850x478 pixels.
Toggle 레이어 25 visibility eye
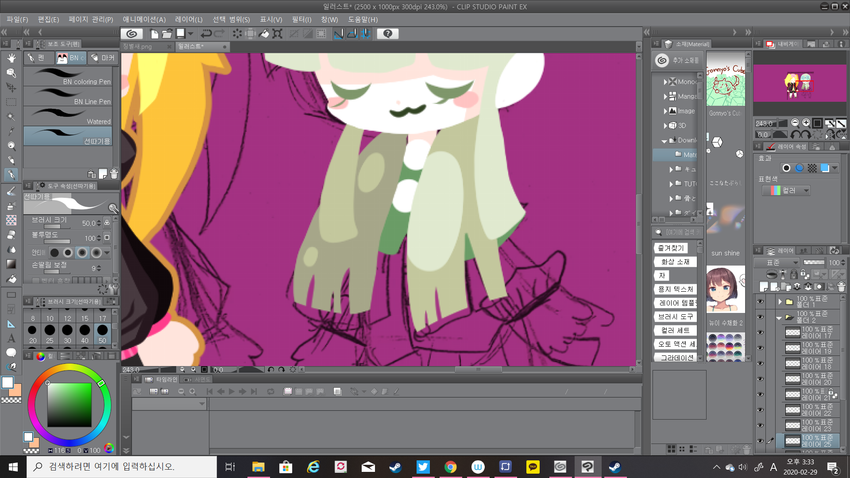click(760, 441)
